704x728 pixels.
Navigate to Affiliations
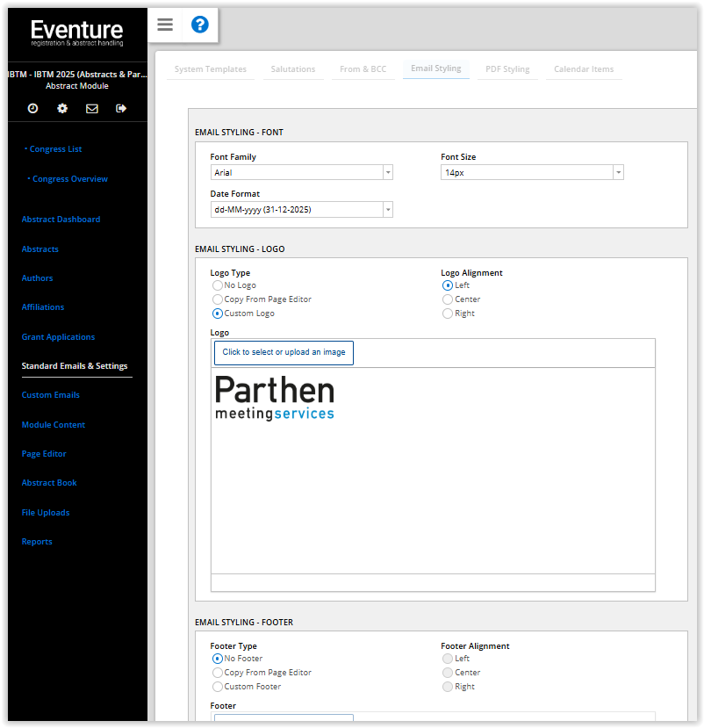click(43, 307)
